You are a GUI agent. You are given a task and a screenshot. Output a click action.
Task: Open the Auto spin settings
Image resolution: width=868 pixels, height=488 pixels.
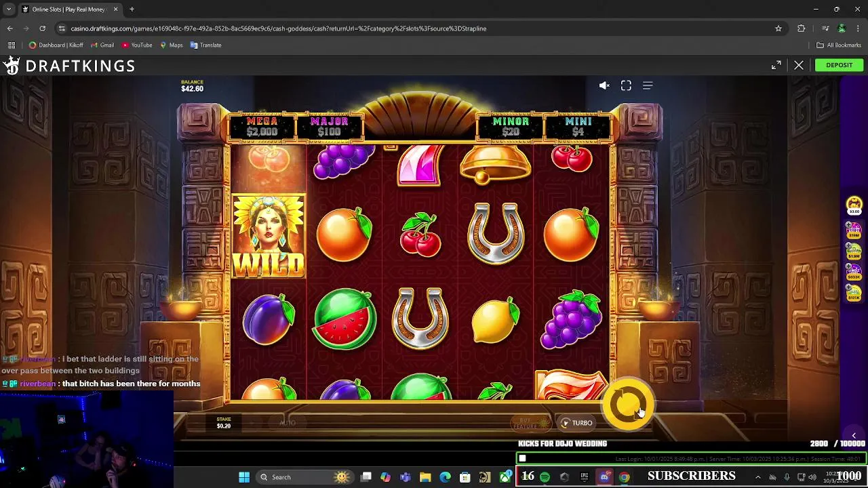coord(288,423)
